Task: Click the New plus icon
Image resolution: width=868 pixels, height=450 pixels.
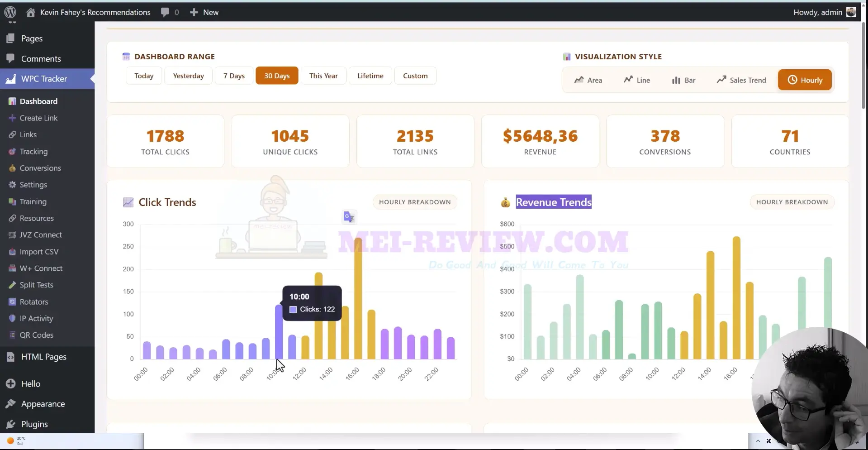Action: pos(194,12)
